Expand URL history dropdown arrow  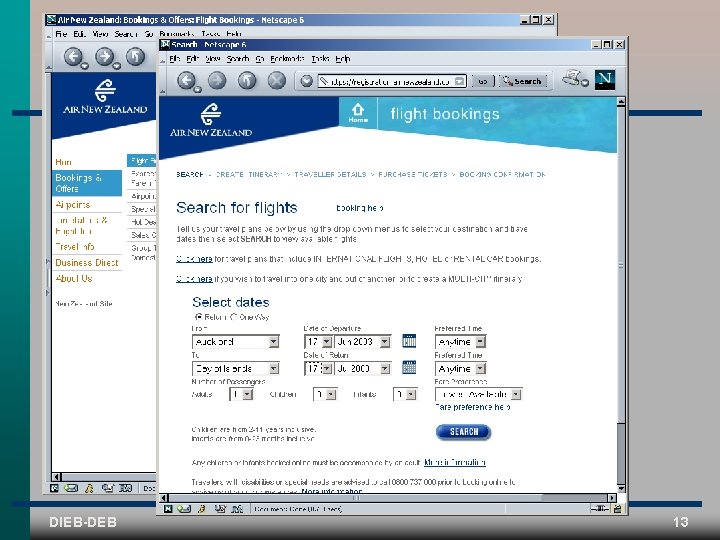coord(459,81)
